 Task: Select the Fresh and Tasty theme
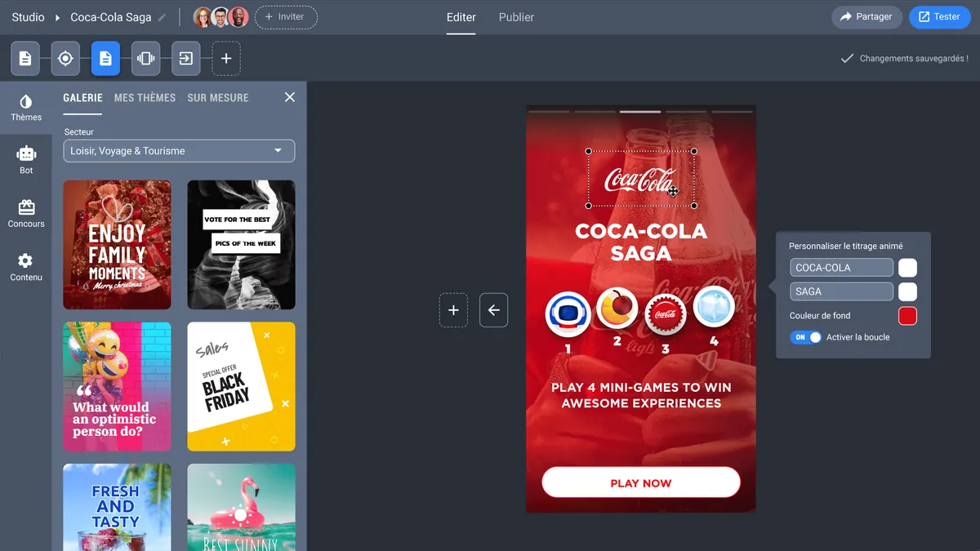(117, 507)
